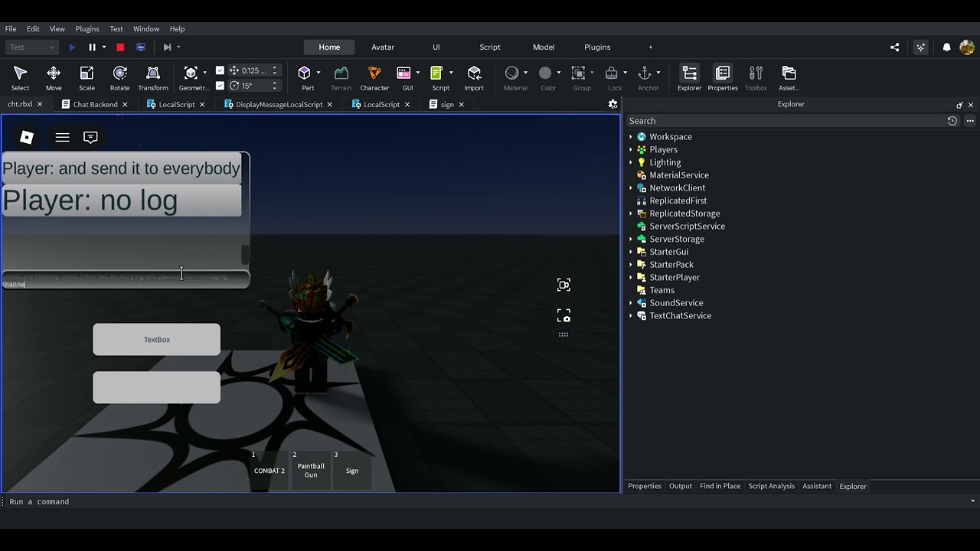Click the Roblox logo menu in viewport
This screenshot has width=980, height=551.
[27, 137]
